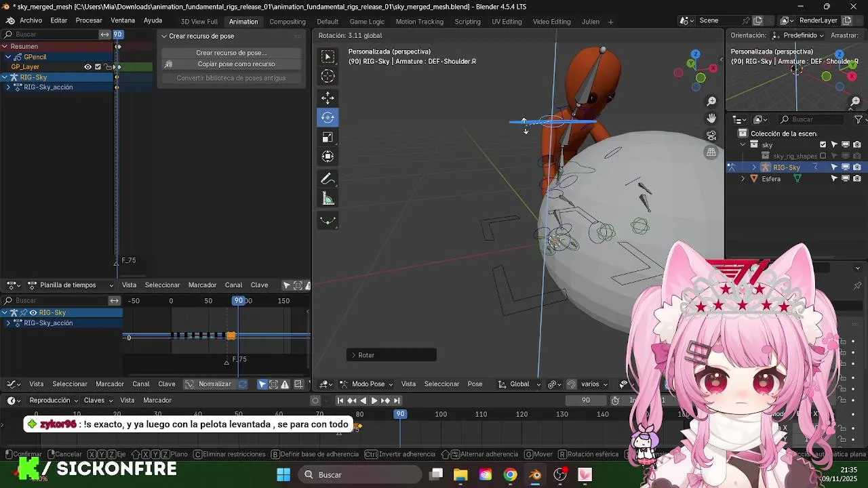Open the Modo Pose mode dropdown

pyautogui.click(x=366, y=384)
